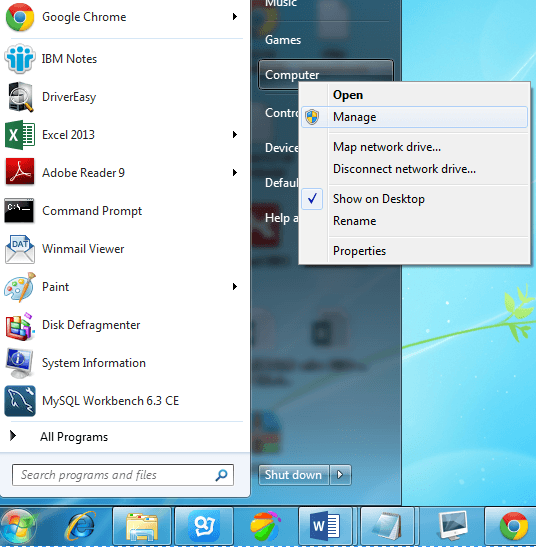
Task: Choose Map network drive...
Action: point(415,147)
